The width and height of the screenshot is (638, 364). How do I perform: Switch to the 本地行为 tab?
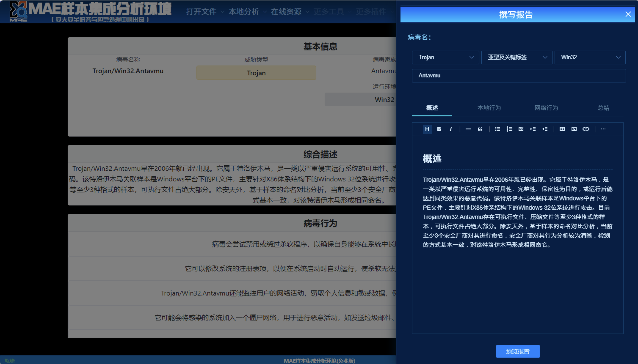tap(489, 108)
